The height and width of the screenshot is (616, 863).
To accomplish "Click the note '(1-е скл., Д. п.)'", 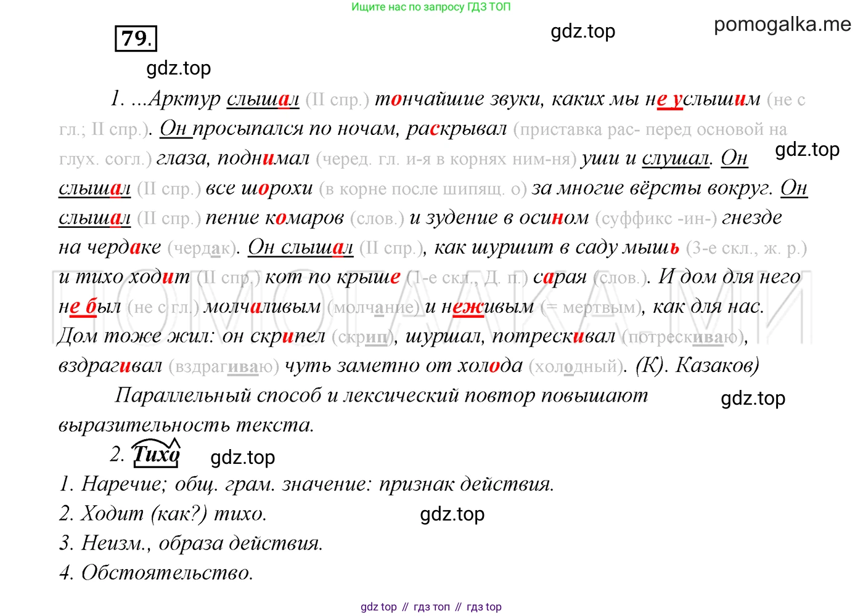I will [x=467, y=277].
